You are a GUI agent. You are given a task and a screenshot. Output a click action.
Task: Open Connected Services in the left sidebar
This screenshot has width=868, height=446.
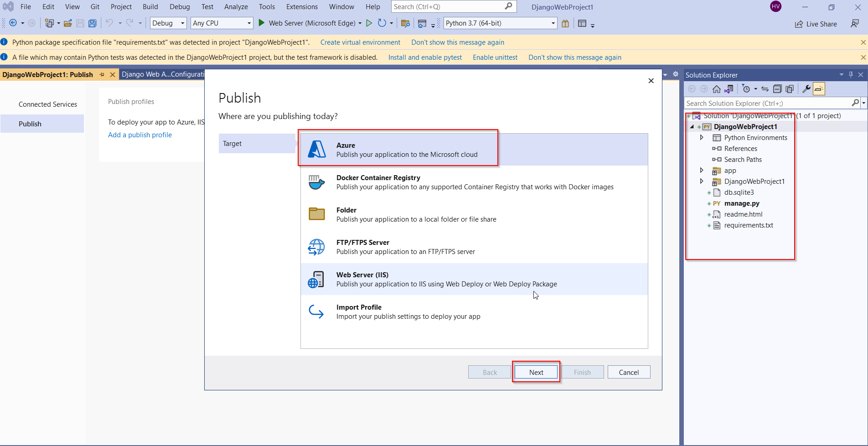48,104
